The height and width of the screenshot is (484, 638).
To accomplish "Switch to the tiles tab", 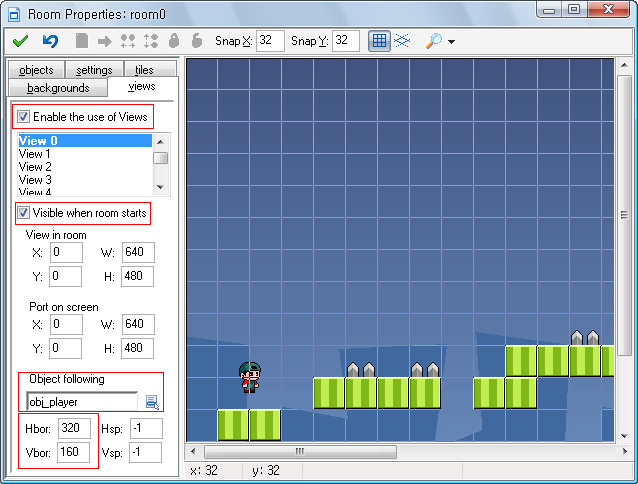I will (150, 70).
